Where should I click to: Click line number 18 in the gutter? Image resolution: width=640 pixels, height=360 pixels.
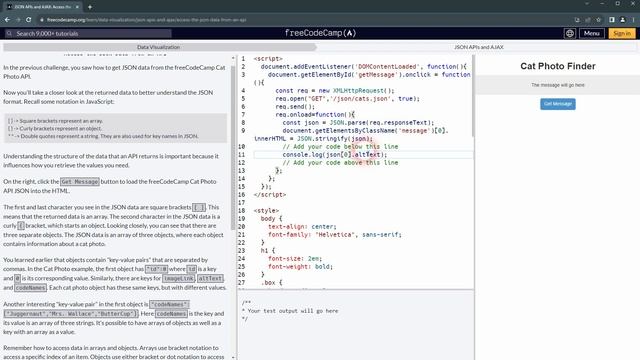[242, 211]
